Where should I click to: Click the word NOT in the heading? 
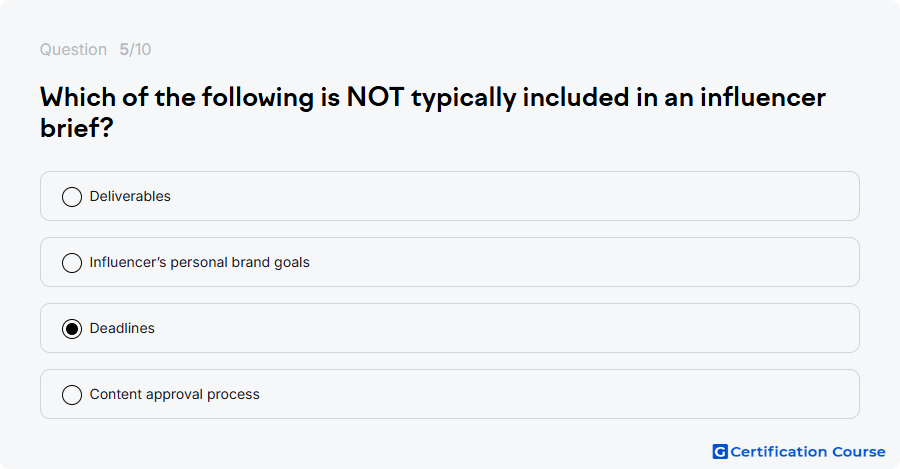pos(375,97)
